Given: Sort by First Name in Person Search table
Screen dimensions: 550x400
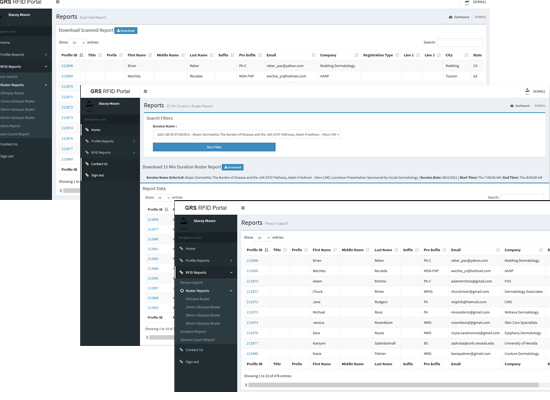Looking at the screenshot, I should tap(335, 250).
